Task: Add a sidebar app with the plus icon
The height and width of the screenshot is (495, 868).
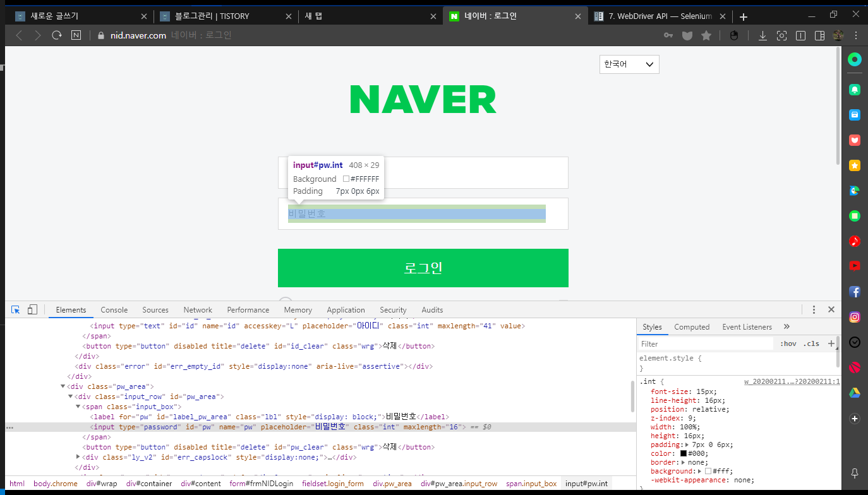Action: 855,419
